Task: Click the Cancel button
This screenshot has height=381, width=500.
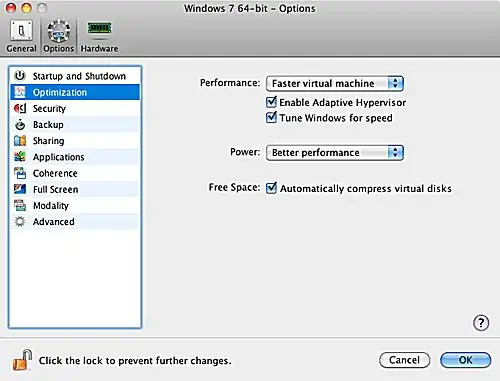Action: click(404, 360)
